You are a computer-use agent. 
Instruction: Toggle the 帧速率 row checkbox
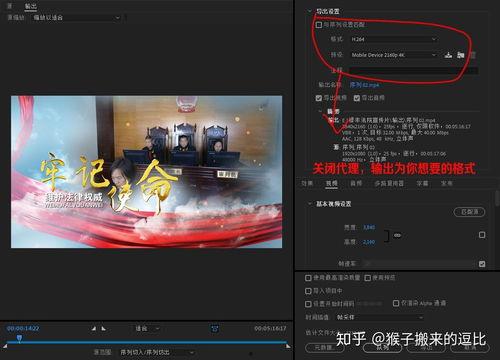[482, 264]
